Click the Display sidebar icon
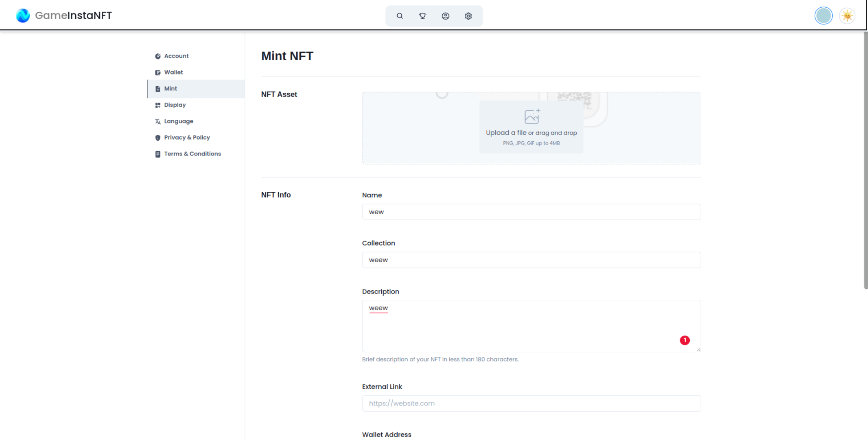 157,105
